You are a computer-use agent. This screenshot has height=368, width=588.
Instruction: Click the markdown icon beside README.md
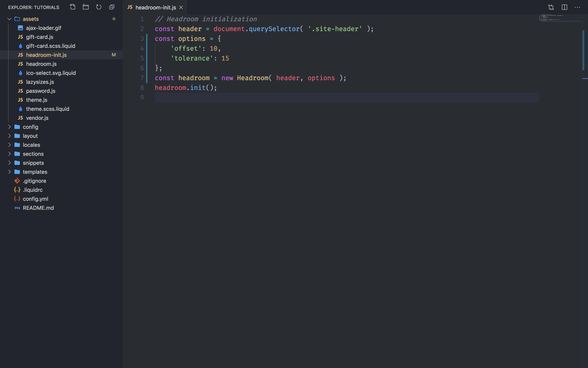click(17, 208)
